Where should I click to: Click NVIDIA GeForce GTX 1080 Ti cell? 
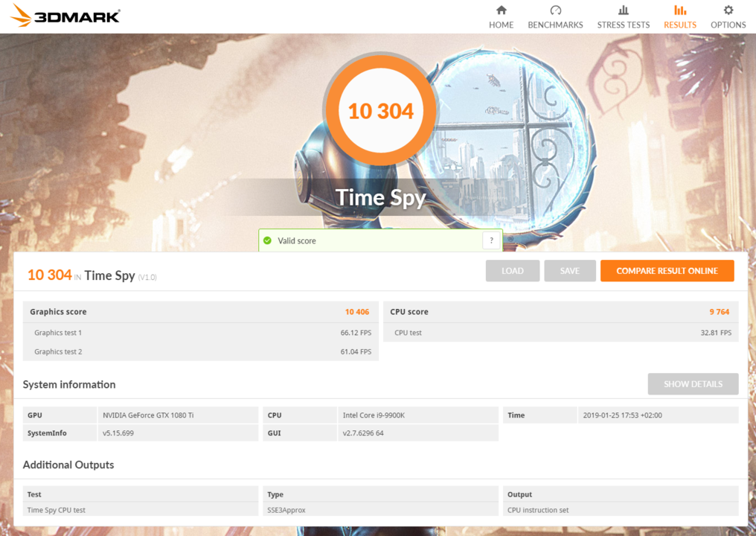pos(178,415)
